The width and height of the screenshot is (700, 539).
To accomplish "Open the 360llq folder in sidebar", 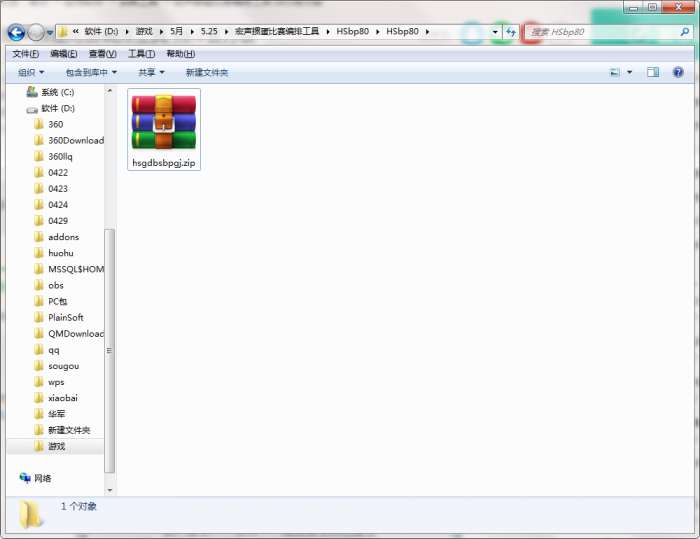I will coord(60,157).
